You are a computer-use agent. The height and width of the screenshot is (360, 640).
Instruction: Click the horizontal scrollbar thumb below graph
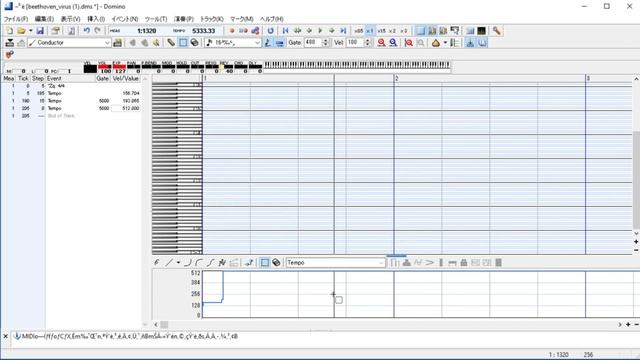pos(164,324)
